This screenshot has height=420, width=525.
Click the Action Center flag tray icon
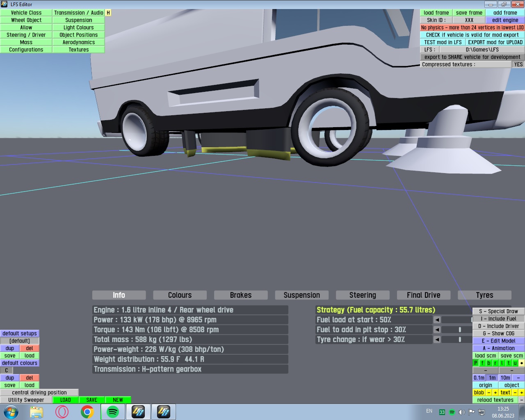[471, 412]
